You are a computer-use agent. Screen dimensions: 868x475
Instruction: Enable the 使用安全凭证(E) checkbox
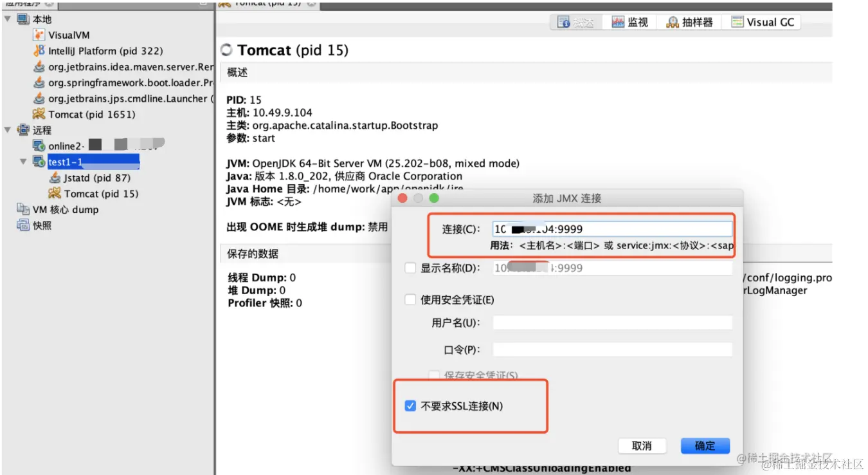point(410,299)
